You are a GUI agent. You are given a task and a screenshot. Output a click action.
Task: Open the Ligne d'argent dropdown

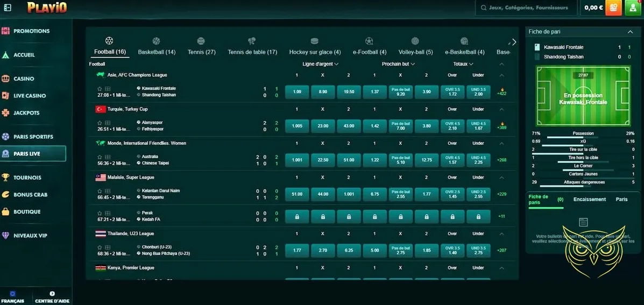[320, 64]
